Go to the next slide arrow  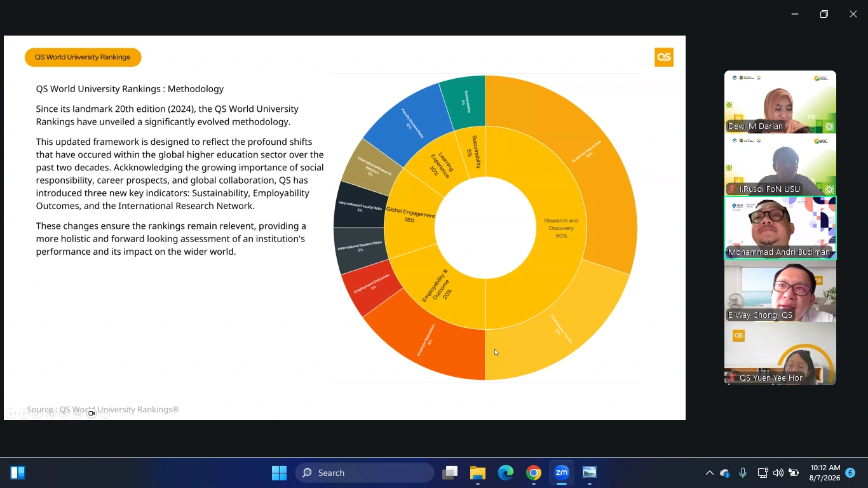click(x=24, y=414)
